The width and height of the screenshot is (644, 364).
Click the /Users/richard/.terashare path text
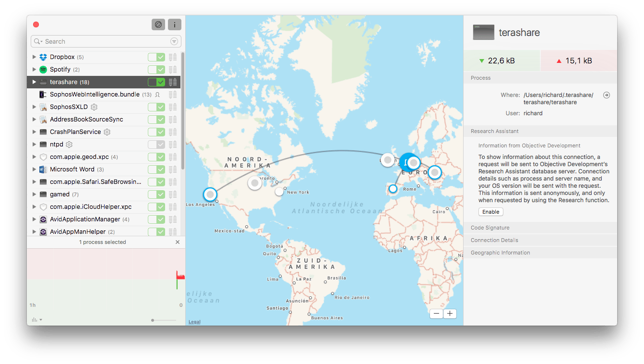(x=558, y=98)
